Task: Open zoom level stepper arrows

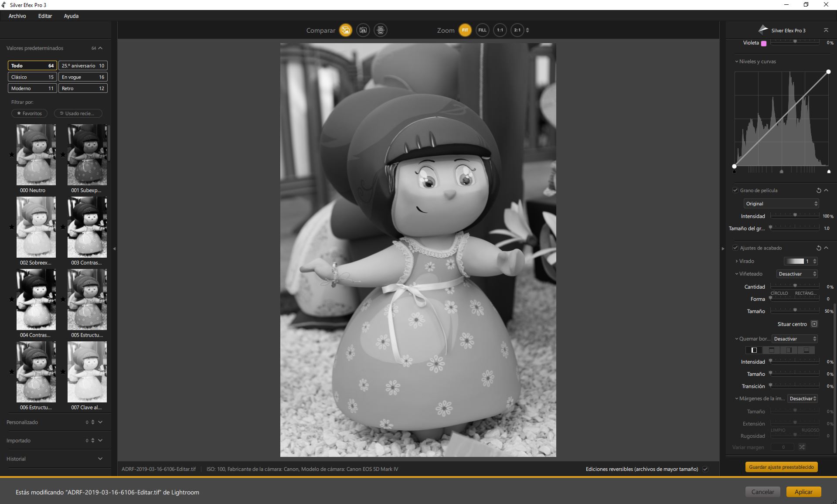Action: pyautogui.click(x=527, y=30)
